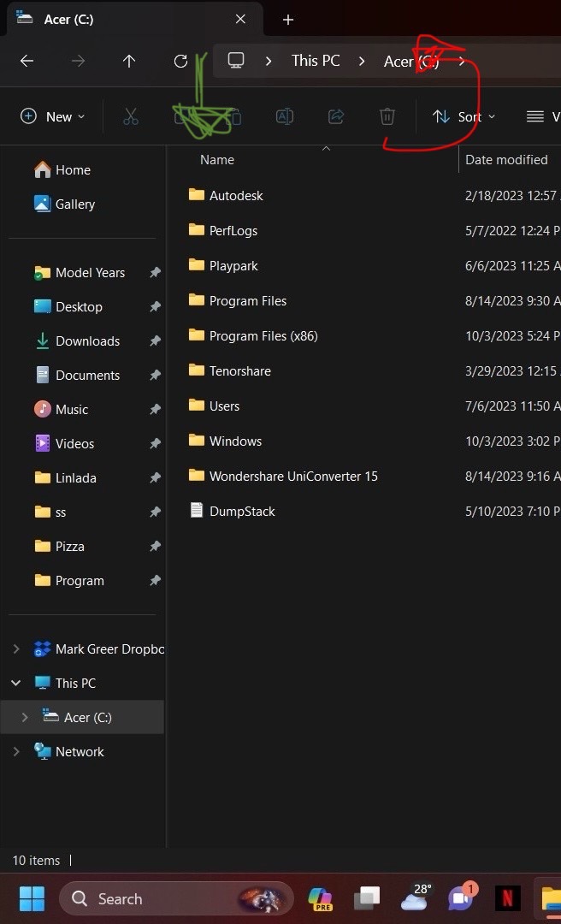Expand the Network tree node
The height and width of the screenshot is (924, 561).
tap(16, 752)
